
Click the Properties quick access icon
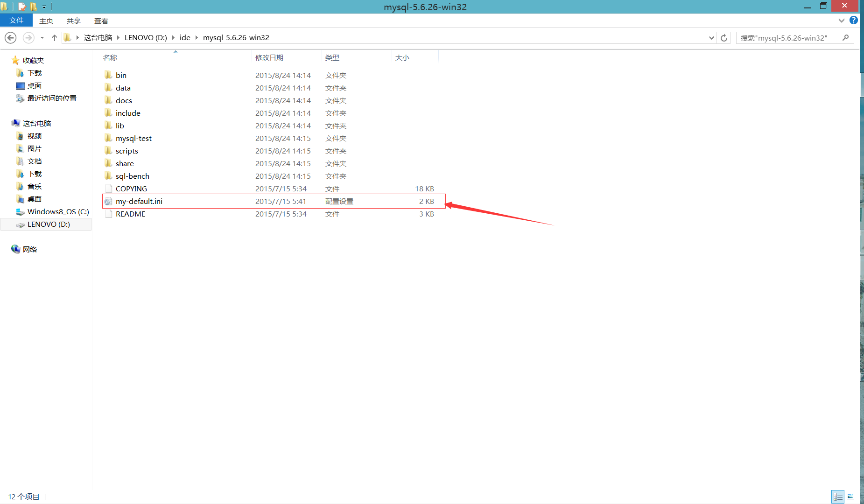[21, 7]
